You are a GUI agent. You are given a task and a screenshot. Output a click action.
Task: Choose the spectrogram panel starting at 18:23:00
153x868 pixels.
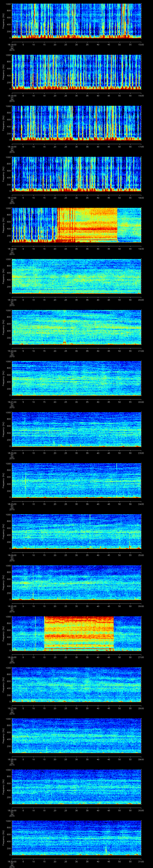(x=77, y=480)
